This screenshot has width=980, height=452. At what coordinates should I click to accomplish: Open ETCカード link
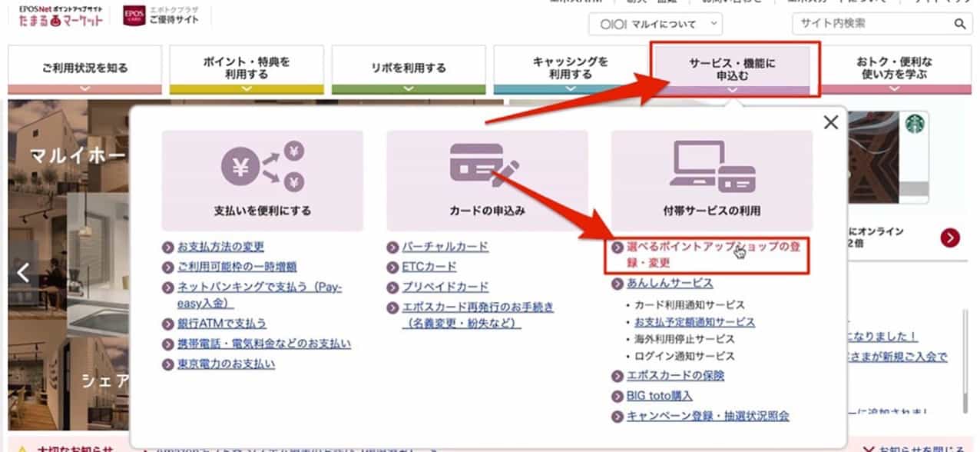(429, 267)
